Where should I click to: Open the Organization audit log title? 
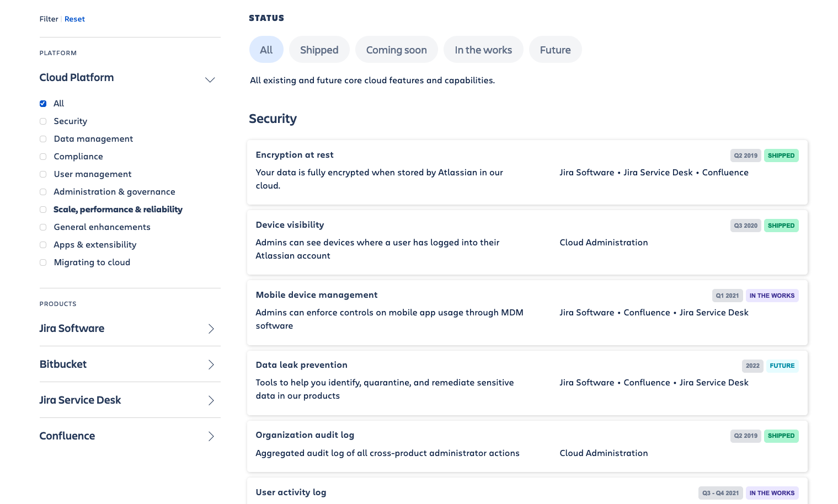[305, 435]
